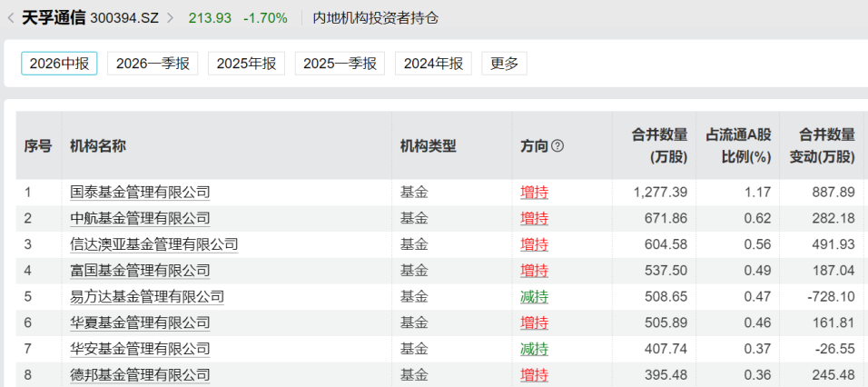868x387 pixels.
Task: Click 增持 link in 德邦基金 row
Action: (x=534, y=375)
